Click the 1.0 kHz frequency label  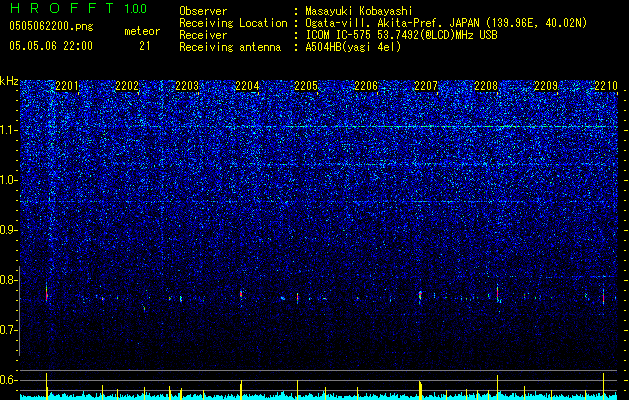point(8,181)
